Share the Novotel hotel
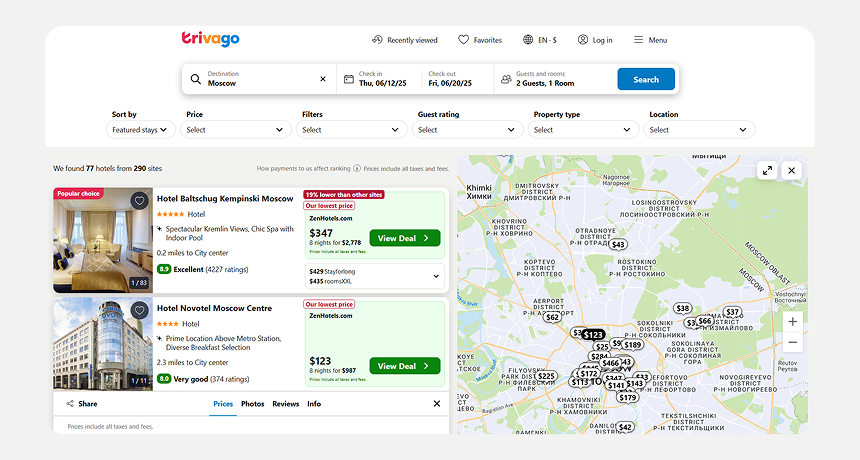 pyautogui.click(x=82, y=404)
